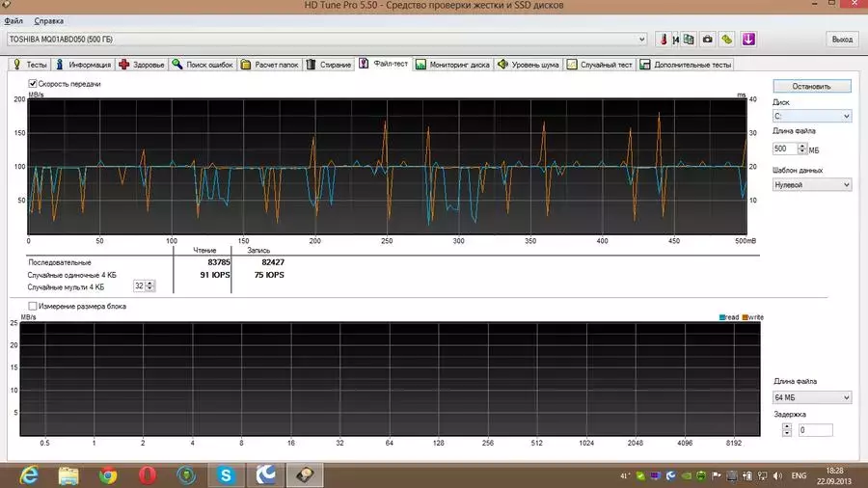Screen dimensions: 868x488
Task: Open the Диск C: dropdown
Action: pos(811,116)
